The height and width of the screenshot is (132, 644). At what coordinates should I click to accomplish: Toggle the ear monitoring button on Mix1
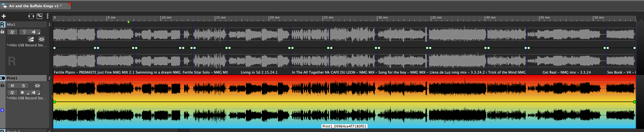(24, 32)
